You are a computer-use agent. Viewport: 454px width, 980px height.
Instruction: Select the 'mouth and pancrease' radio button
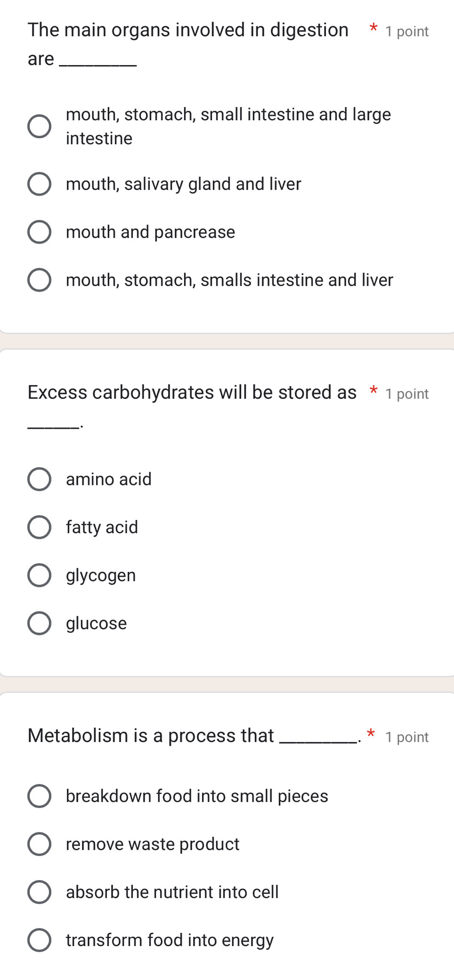click(39, 232)
